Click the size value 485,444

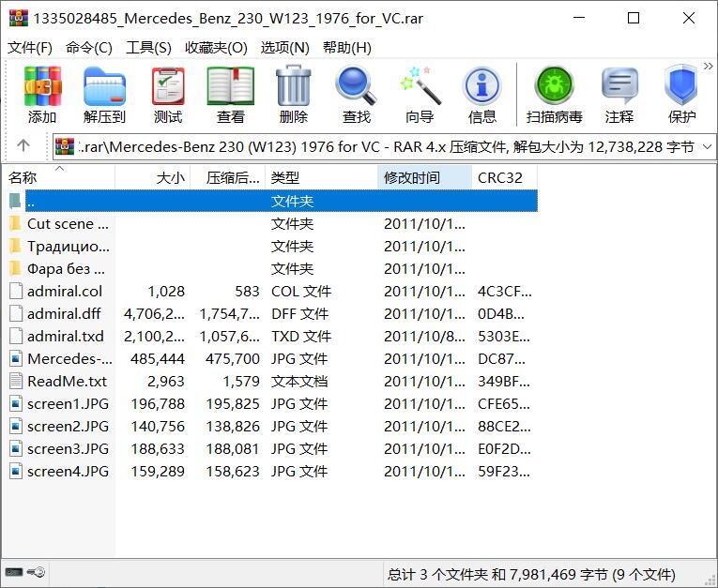click(x=158, y=358)
